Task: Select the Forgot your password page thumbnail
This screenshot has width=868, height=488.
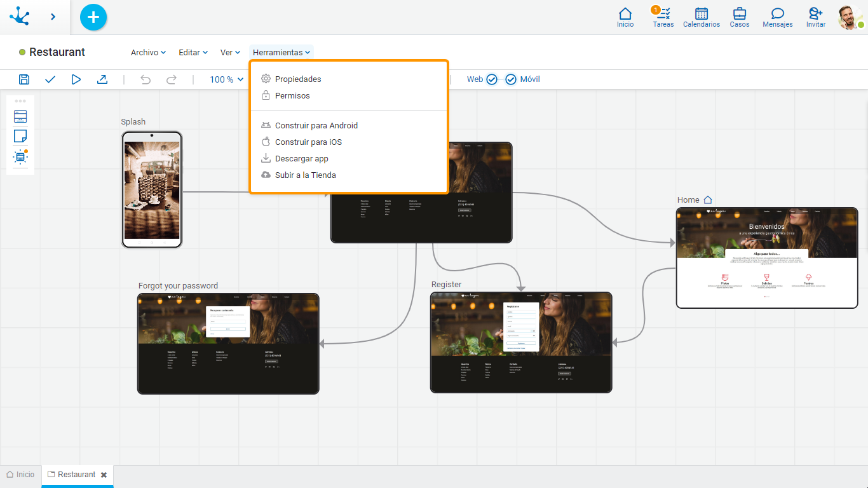Action: point(228,344)
